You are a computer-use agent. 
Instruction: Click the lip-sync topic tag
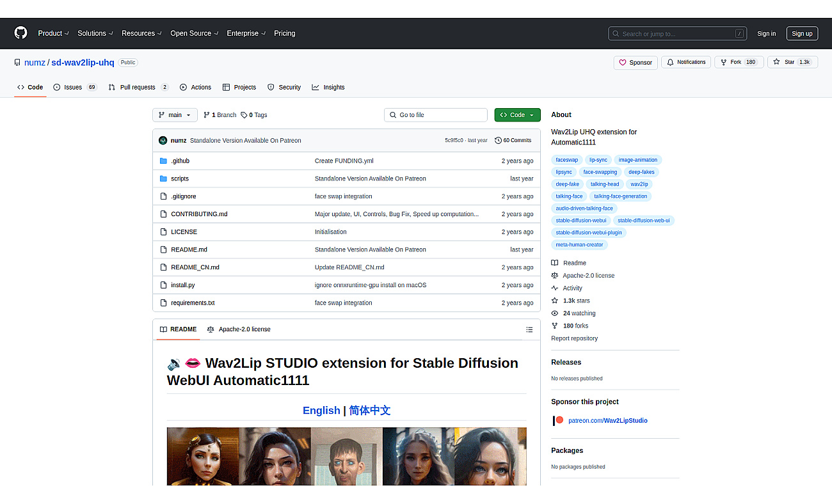(x=598, y=160)
